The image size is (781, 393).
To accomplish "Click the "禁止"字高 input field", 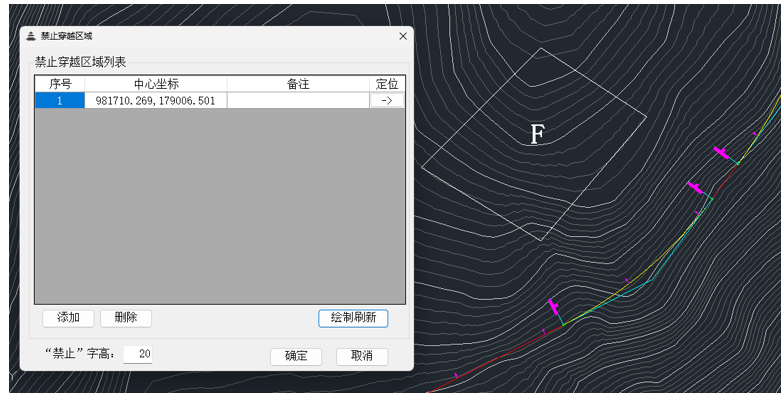I will 137,354.
